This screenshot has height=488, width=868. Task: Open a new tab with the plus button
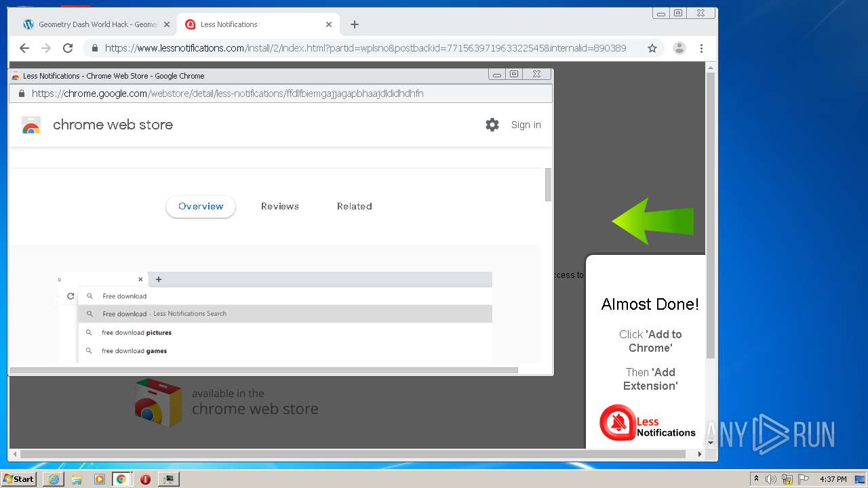tap(355, 24)
